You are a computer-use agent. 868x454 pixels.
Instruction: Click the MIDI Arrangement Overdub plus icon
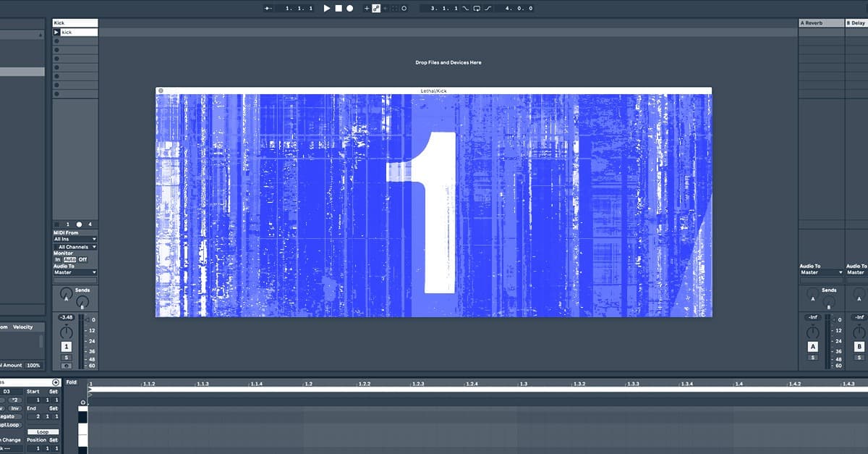[x=367, y=8]
